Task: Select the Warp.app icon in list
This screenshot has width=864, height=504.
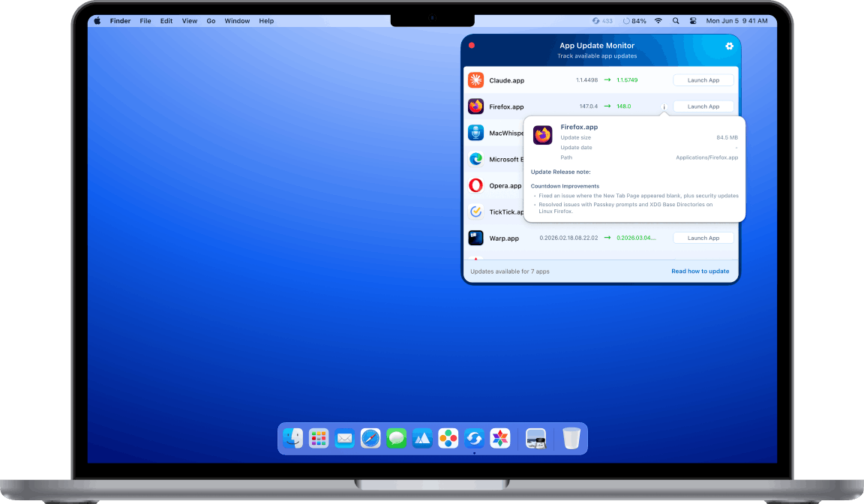Action: pyautogui.click(x=475, y=238)
